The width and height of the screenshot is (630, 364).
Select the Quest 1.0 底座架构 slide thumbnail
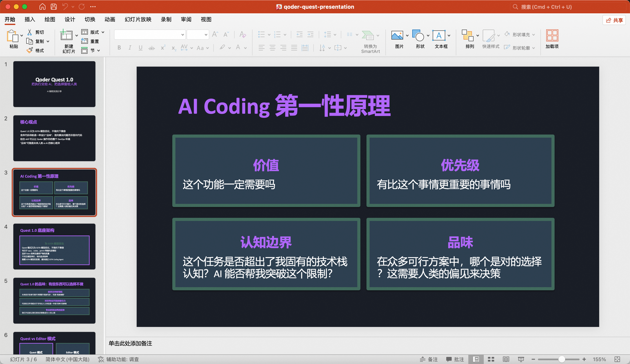[x=54, y=246]
